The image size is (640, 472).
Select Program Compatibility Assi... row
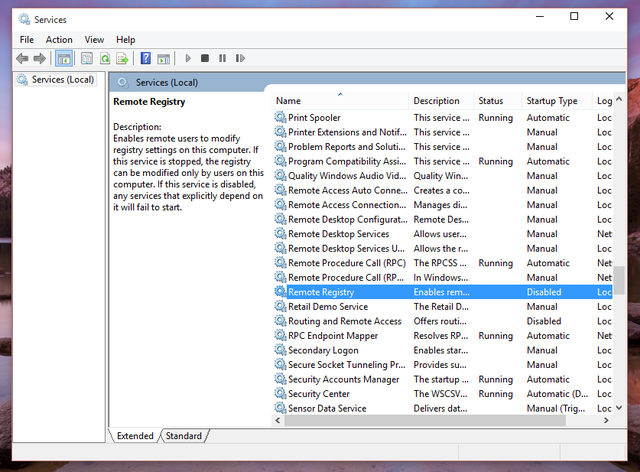(442, 161)
